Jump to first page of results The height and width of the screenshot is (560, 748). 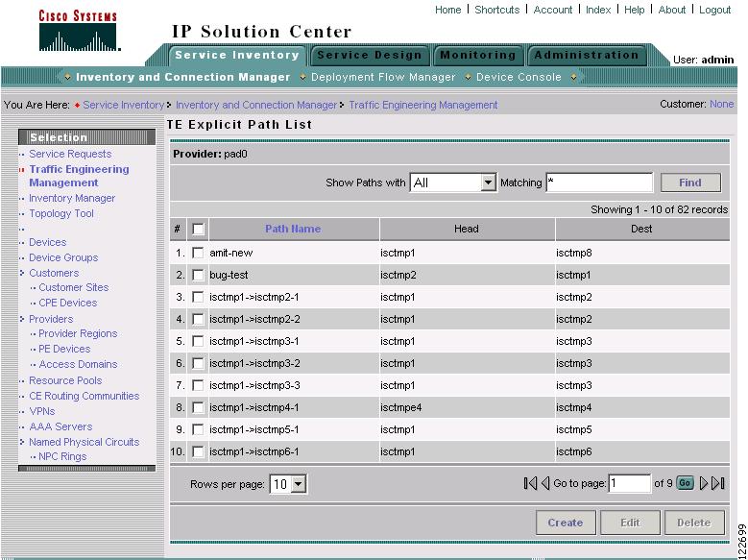530,483
